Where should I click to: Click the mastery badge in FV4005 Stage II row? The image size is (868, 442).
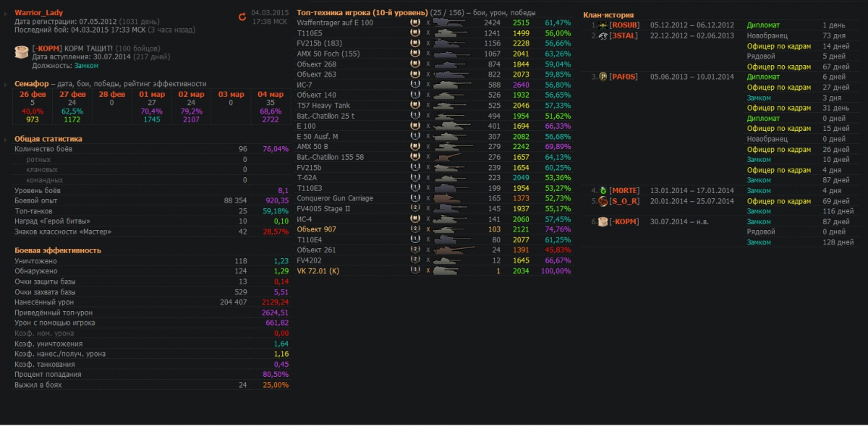(x=415, y=208)
